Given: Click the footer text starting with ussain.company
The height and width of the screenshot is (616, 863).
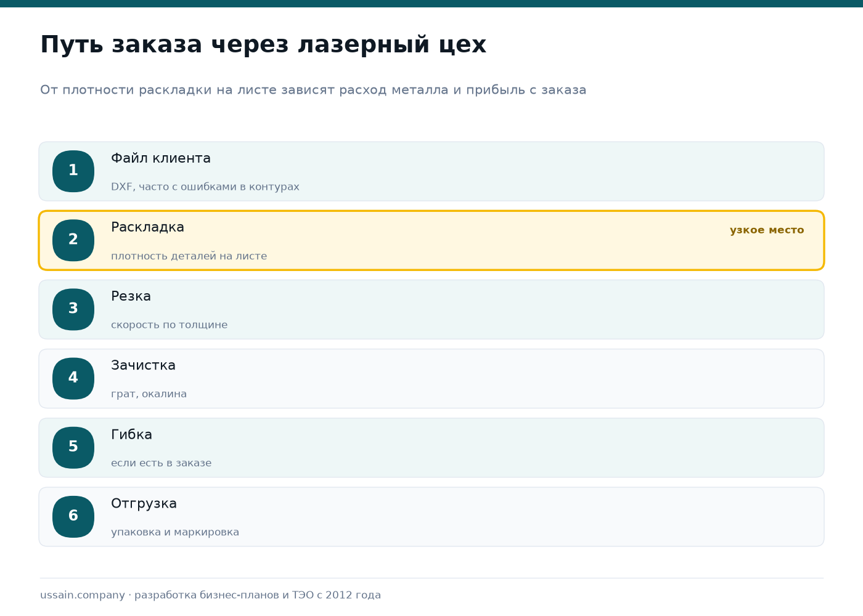Looking at the screenshot, I should (x=211, y=595).
